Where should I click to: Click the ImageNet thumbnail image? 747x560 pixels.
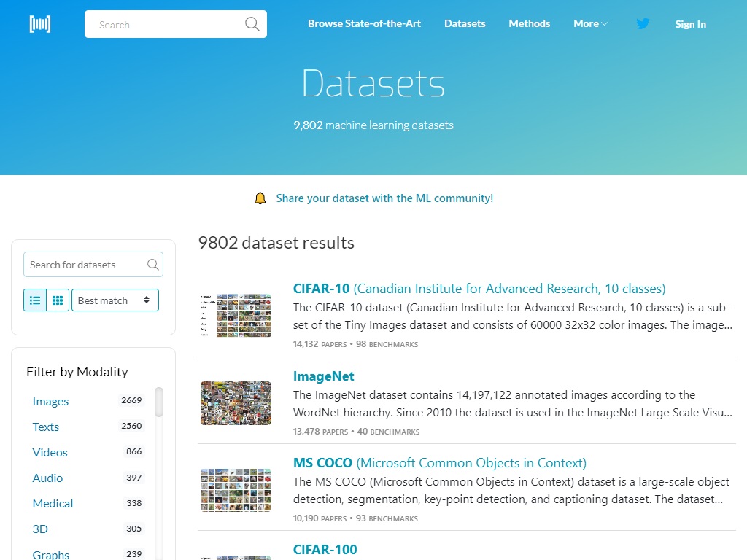tap(236, 402)
